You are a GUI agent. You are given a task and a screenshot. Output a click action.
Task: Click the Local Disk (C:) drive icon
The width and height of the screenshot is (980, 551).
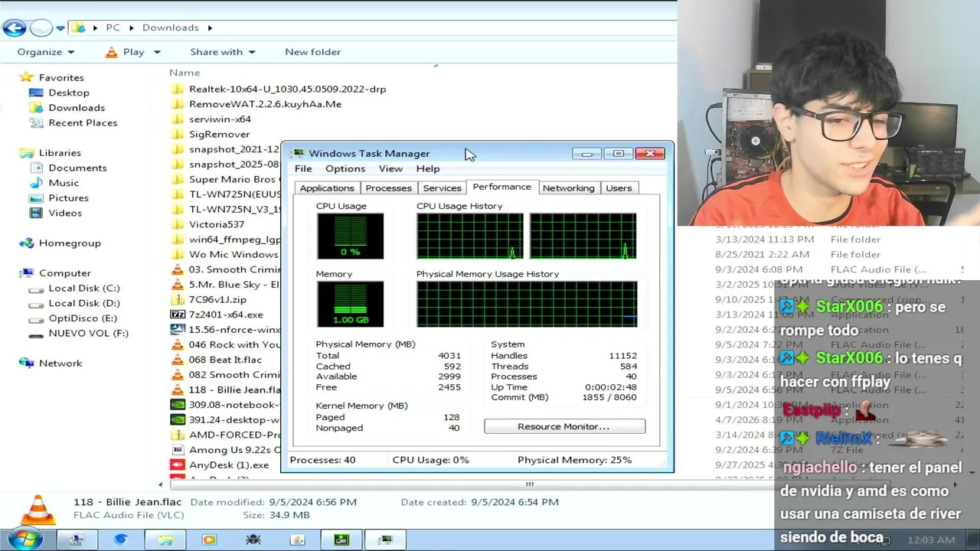[36, 289]
